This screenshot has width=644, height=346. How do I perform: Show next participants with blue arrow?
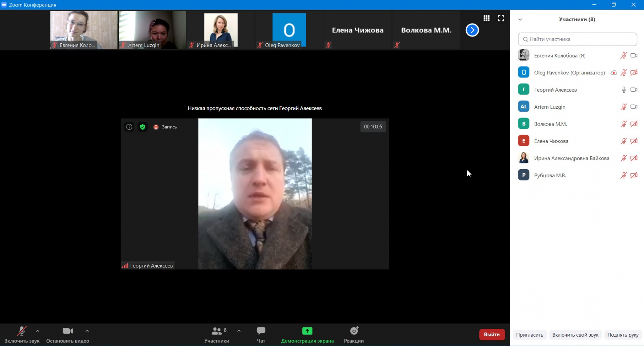click(x=472, y=30)
